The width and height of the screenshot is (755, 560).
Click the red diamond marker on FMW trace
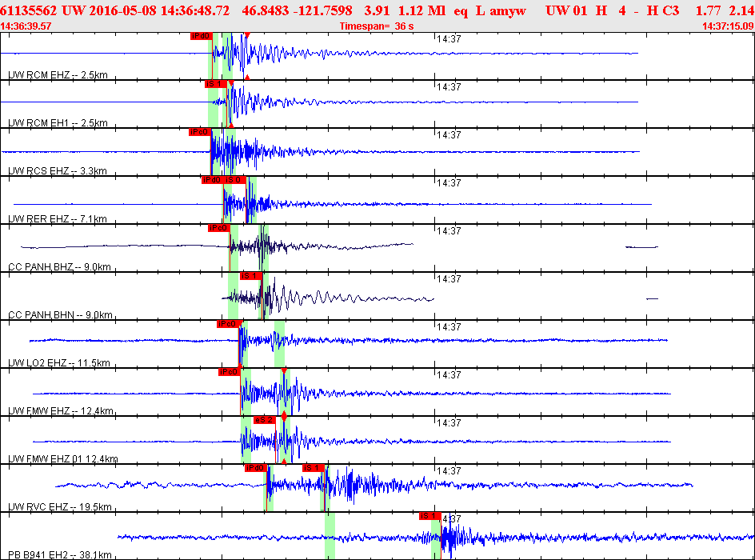coord(284,415)
